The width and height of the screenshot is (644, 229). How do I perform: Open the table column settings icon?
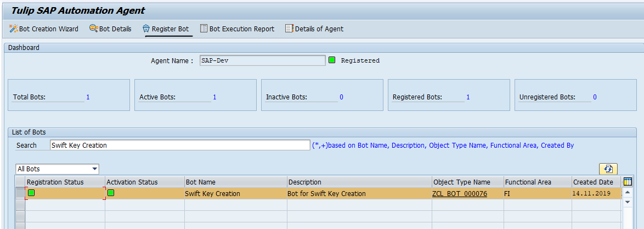628,182
